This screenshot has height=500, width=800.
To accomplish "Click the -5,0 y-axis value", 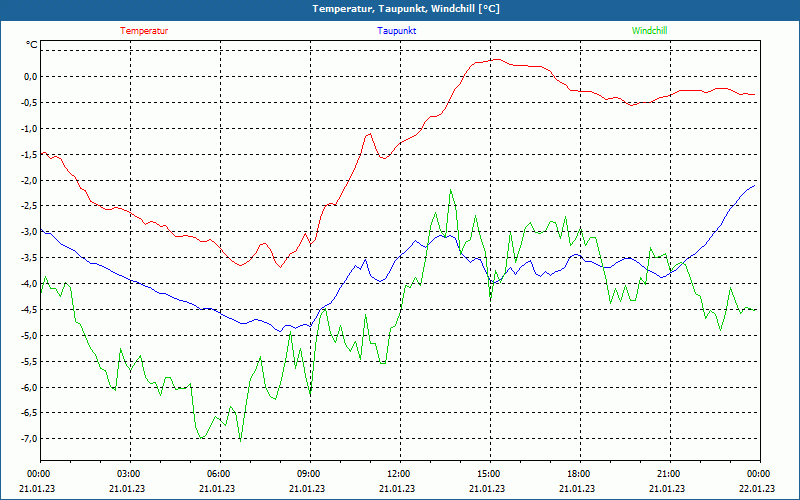I will [x=30, y=335].
